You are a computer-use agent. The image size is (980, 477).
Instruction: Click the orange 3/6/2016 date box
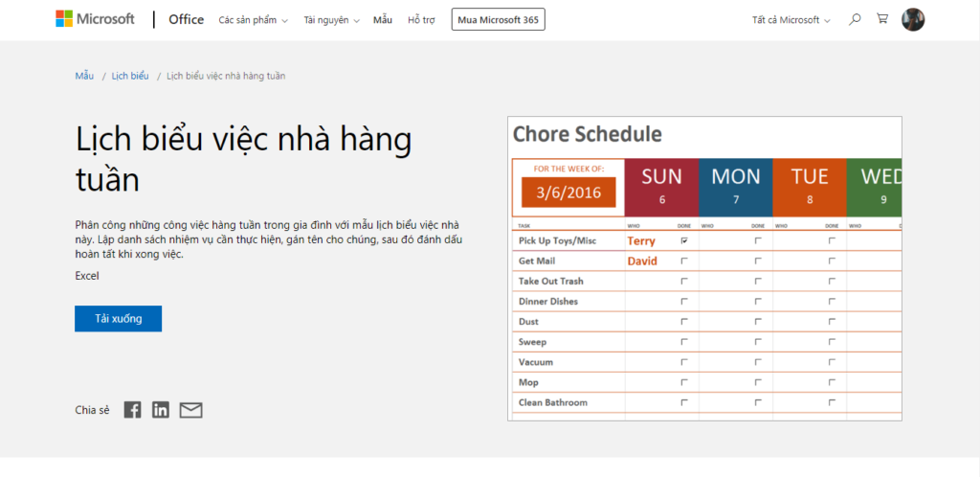pos(568,193)
